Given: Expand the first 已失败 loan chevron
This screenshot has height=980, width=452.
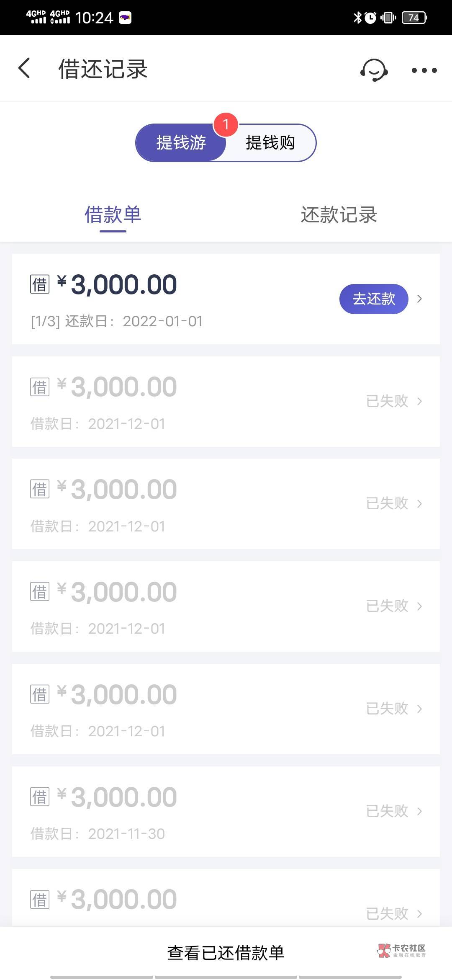Looking at the screenshot, I should tap(419, 402).
